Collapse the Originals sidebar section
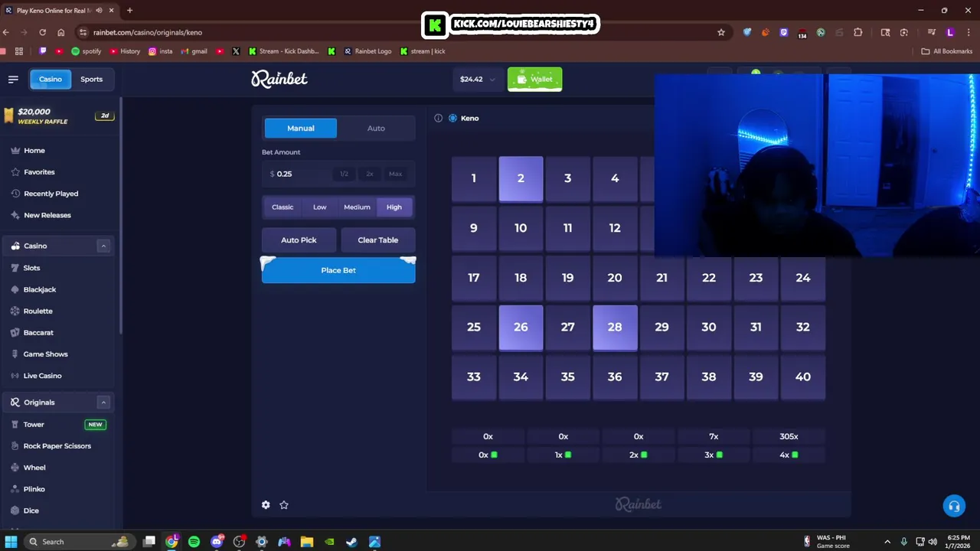This screenshot has height=551, width=980. tap(103, 403)
